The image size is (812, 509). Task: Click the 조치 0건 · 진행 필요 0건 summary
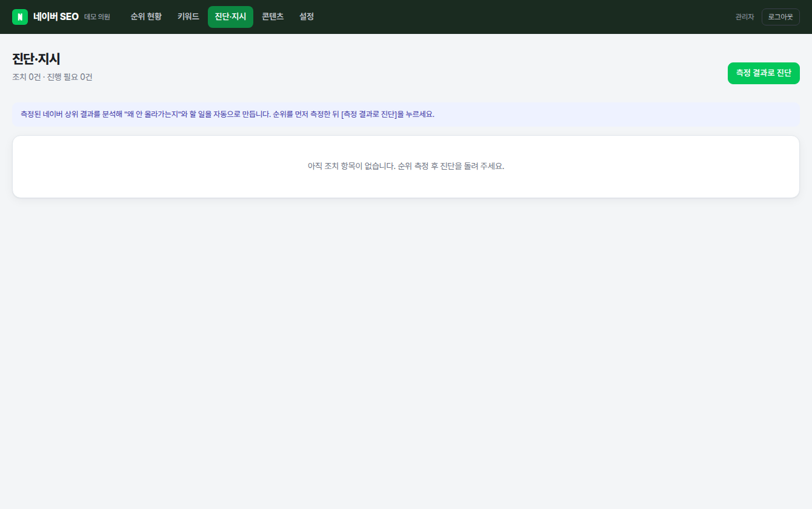point(52,78)
